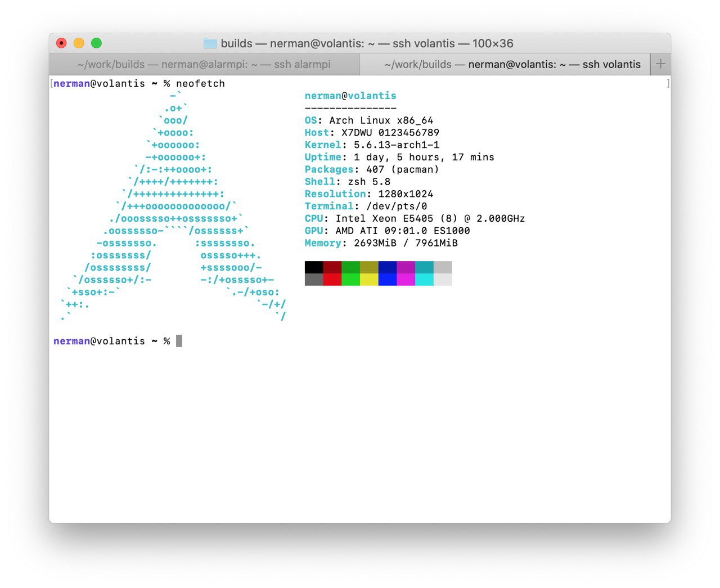This screenshot has width=720, height=588.
Task: Select the ssh volantis terminal tab
Action: pyautogui.click(x=505, y=64)
